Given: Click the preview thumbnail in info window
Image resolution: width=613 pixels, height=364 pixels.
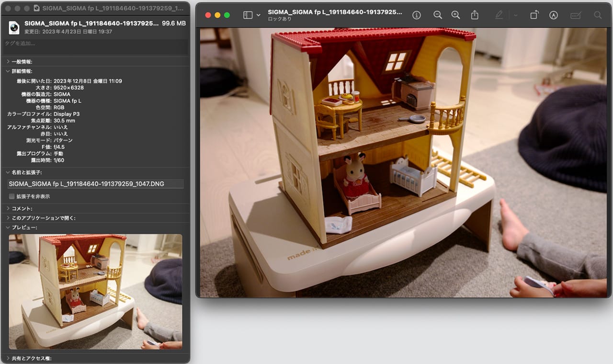Looking at the screenshot, I should tap(95, 291).
